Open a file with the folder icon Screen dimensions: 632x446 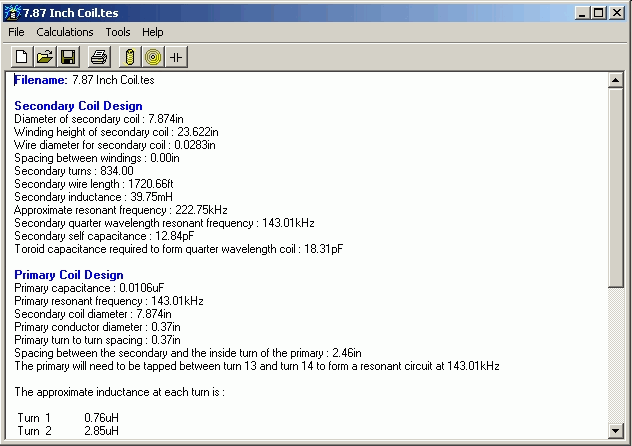pos(45,57)
